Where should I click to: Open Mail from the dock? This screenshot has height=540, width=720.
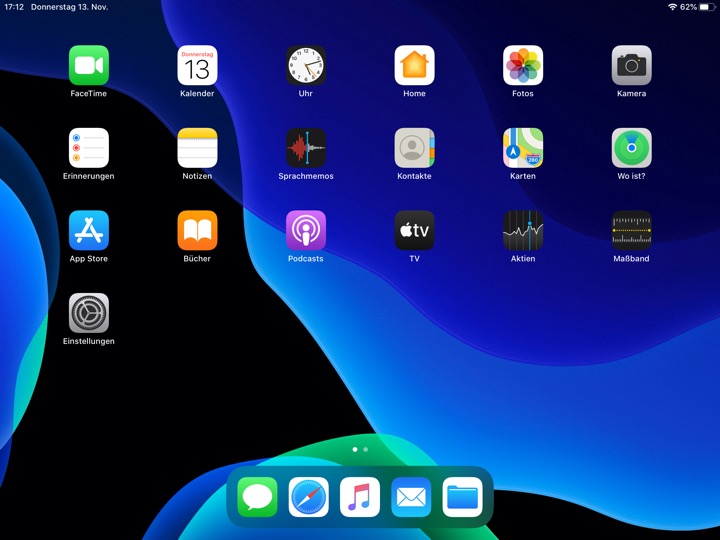tap(411, 497)
